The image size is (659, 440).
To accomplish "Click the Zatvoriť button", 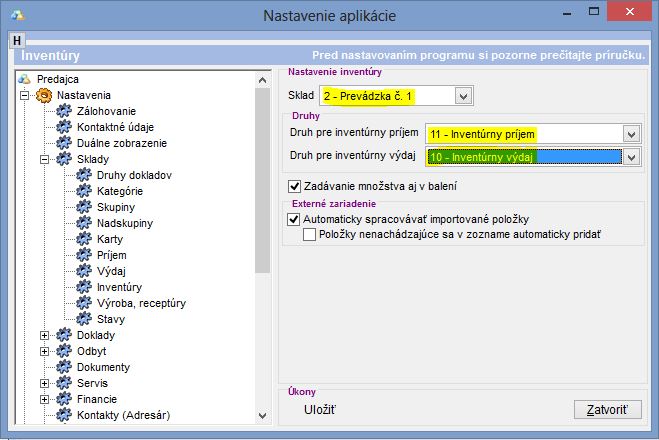I will [x=607, y=410].
